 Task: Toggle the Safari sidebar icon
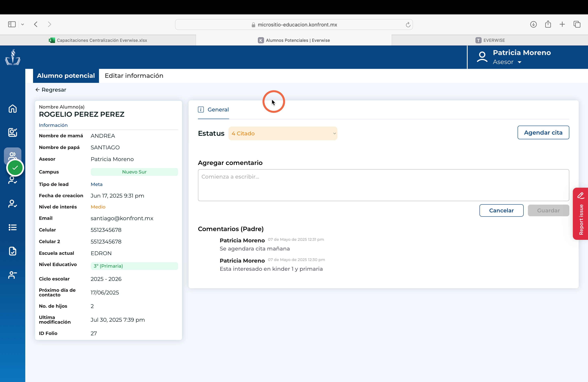click(12, 24)
